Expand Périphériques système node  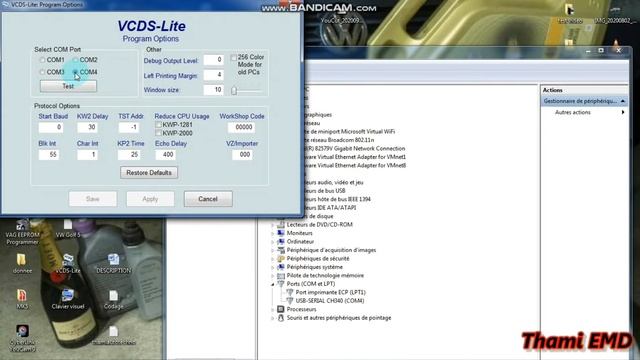pyautogui.click(x=273, y=267)
